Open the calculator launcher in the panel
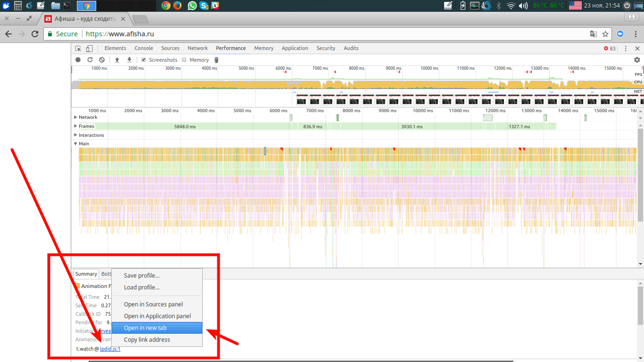Screen dimensions: 644x362 (18, 6)
